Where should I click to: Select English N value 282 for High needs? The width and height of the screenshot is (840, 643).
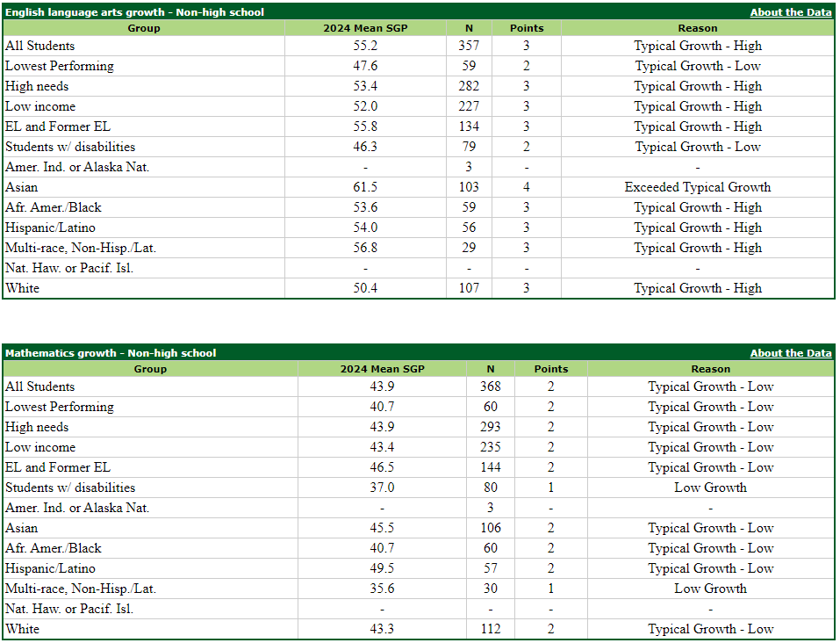coord(469,86)
